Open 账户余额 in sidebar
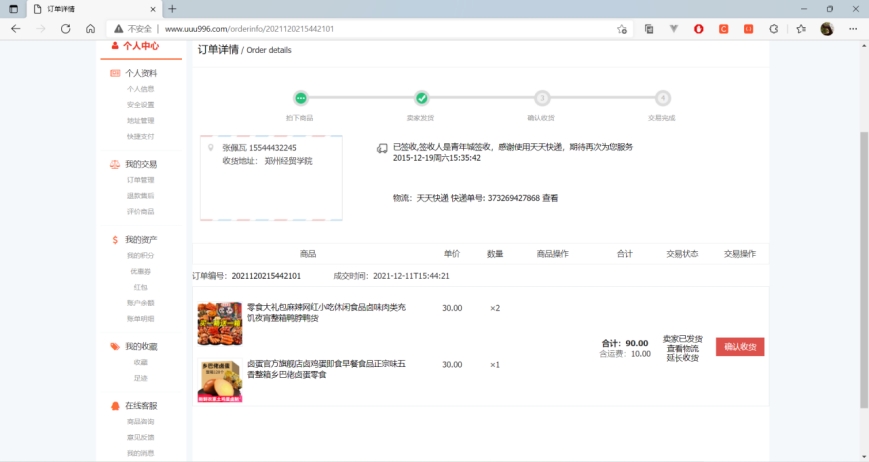The image size is (869, 462). pyautogui.click(x=140, y=303)
